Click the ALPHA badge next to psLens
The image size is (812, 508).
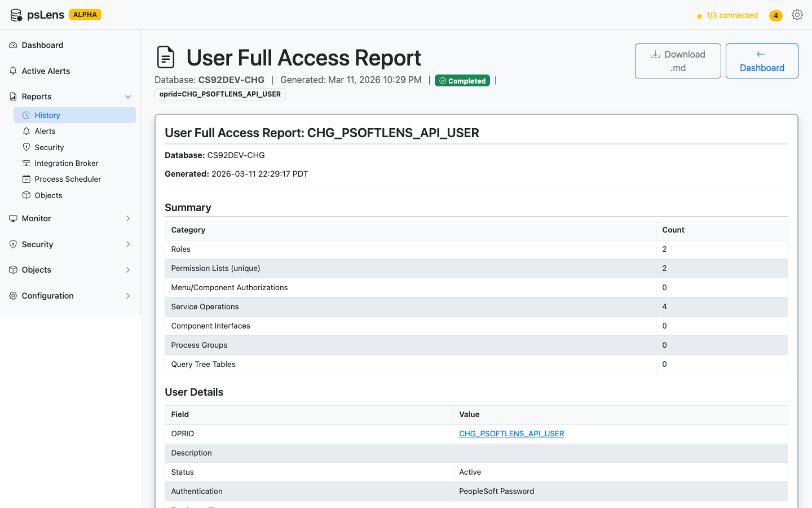coord(85,15)
